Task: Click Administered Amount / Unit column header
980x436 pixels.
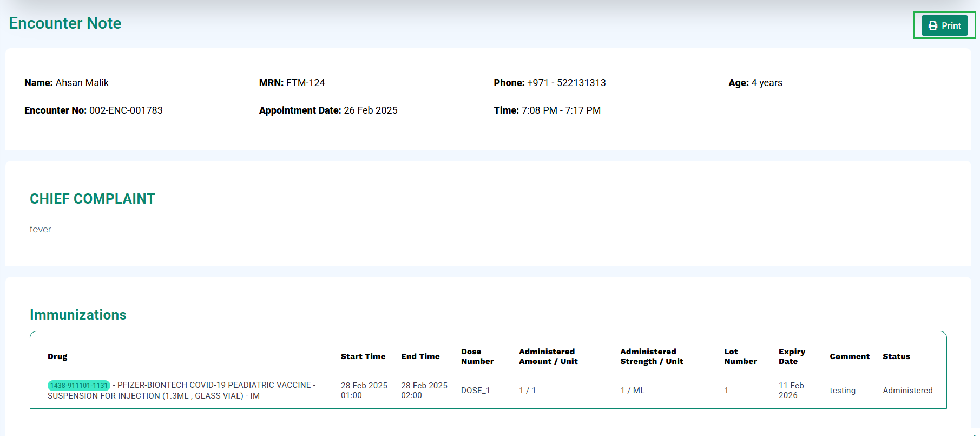Action: coord(548,356)
